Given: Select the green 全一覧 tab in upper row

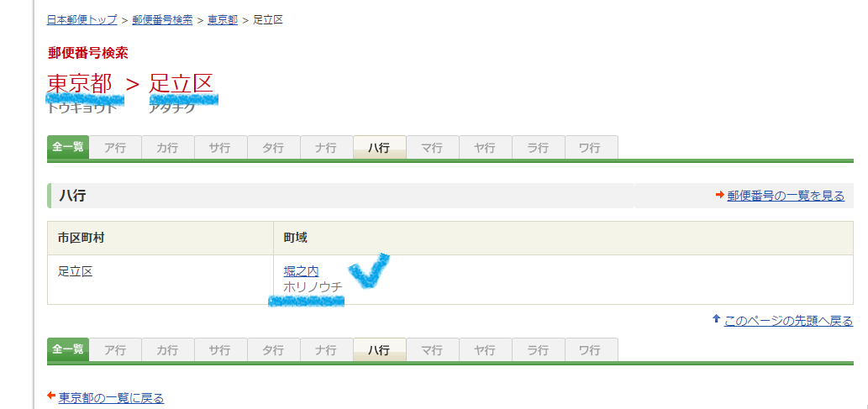Looking at the screenshot, I should (x=68, y=147).
